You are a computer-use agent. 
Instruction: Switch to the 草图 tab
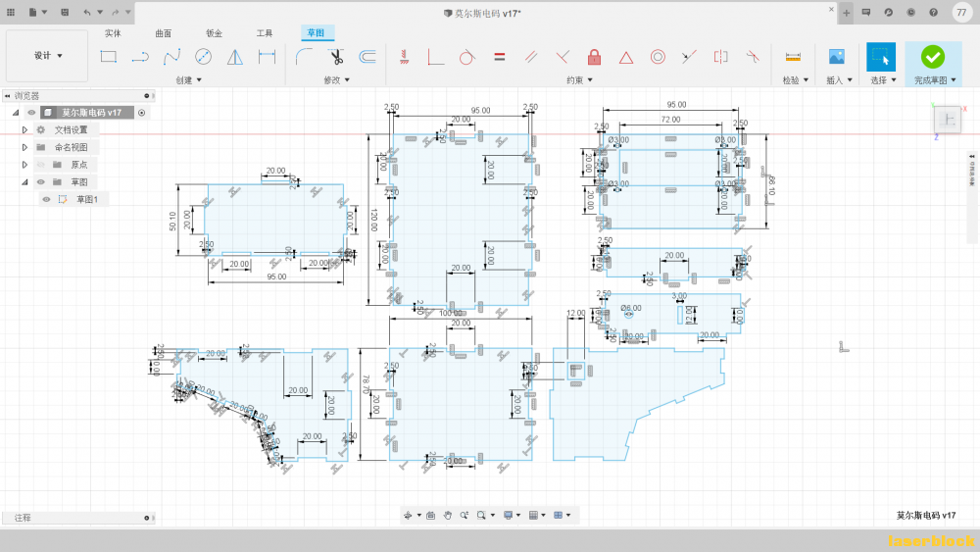(x=316, y=33)
